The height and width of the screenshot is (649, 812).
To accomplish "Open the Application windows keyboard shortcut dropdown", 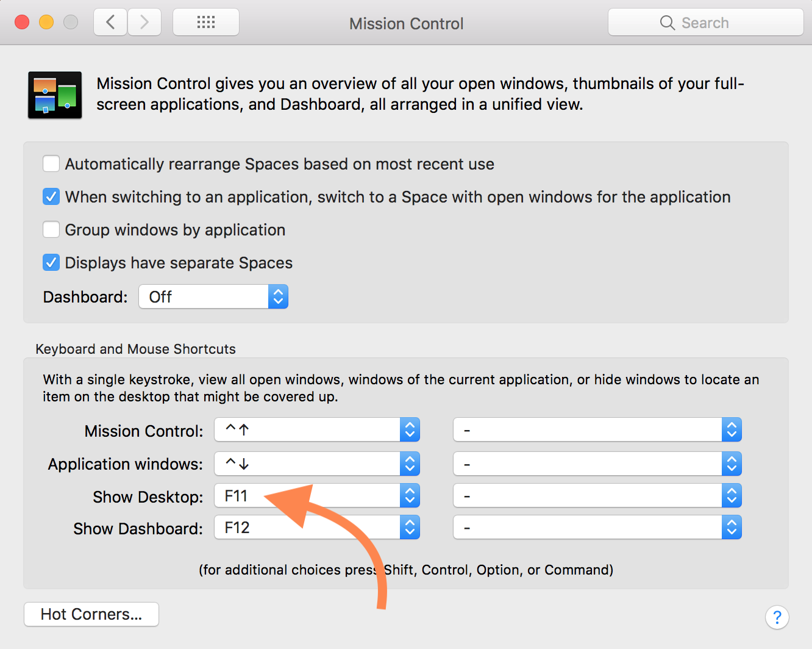I will click(x=317, y=464).
